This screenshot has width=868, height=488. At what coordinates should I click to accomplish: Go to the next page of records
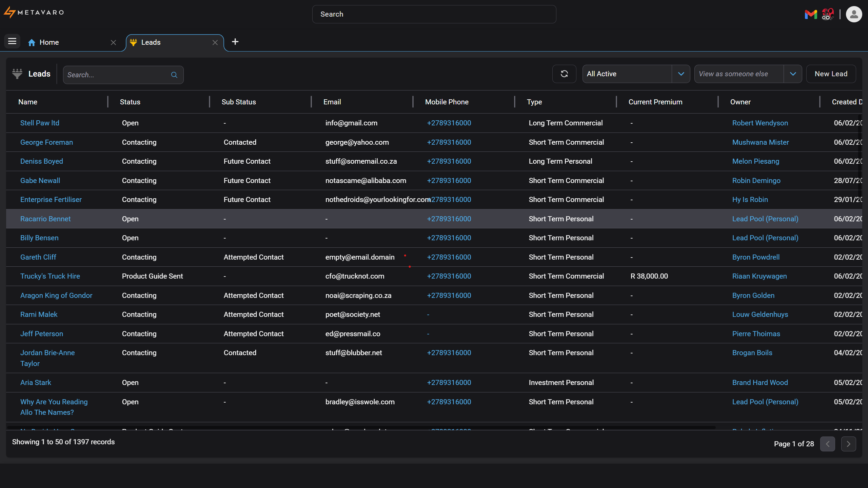848,444
